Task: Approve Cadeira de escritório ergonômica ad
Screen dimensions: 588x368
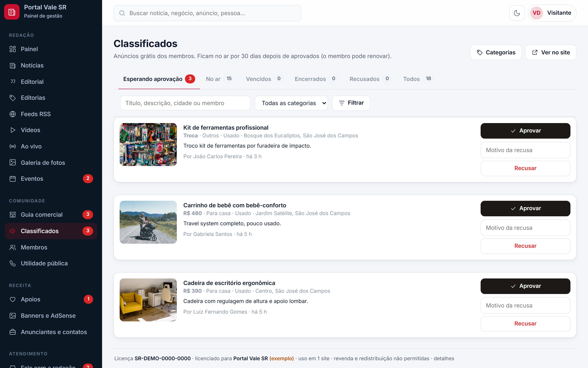Action: (525, 286)
